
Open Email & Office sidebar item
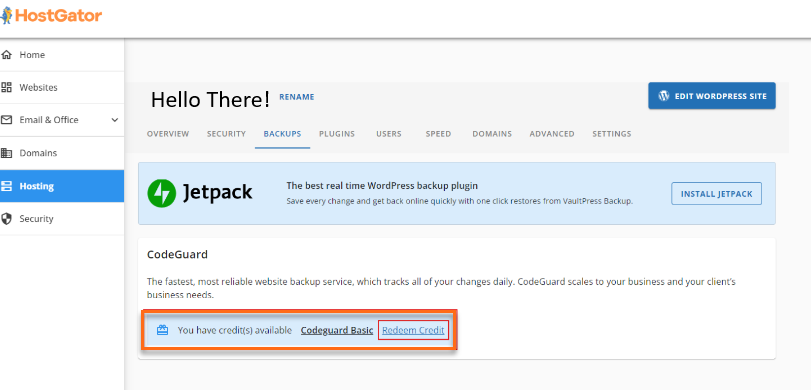[62, 120]
